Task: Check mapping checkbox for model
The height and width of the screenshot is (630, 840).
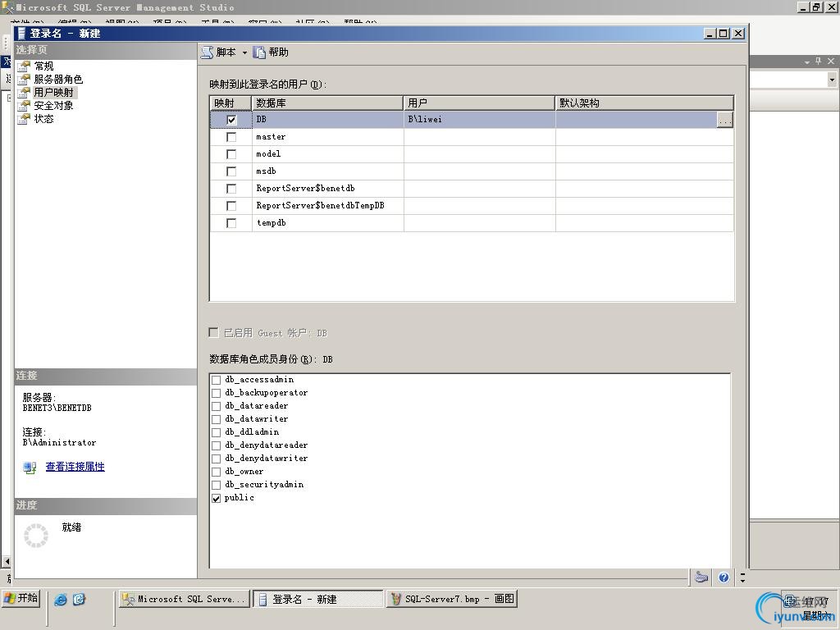Action: (x=231, y=154)
